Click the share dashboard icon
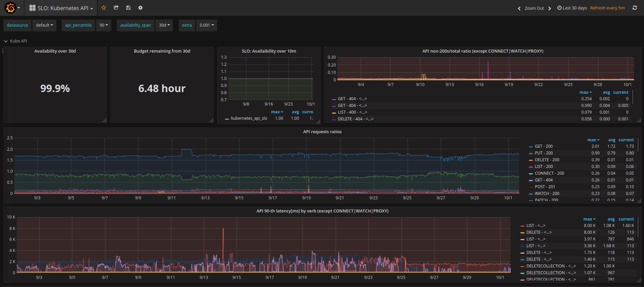This screenshot has width=644, height=287. pos(116,8)
